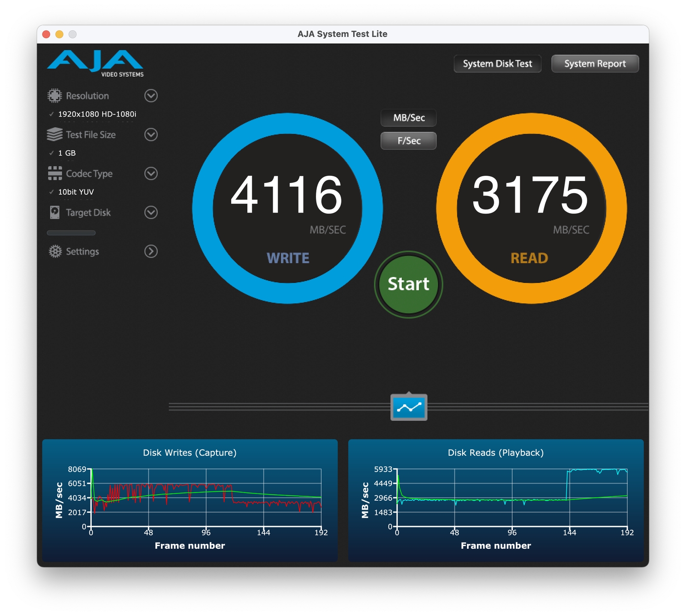Click the Resolution label
Image resolution: width=686 pixels, height=616 pixels.
point(87,96)
